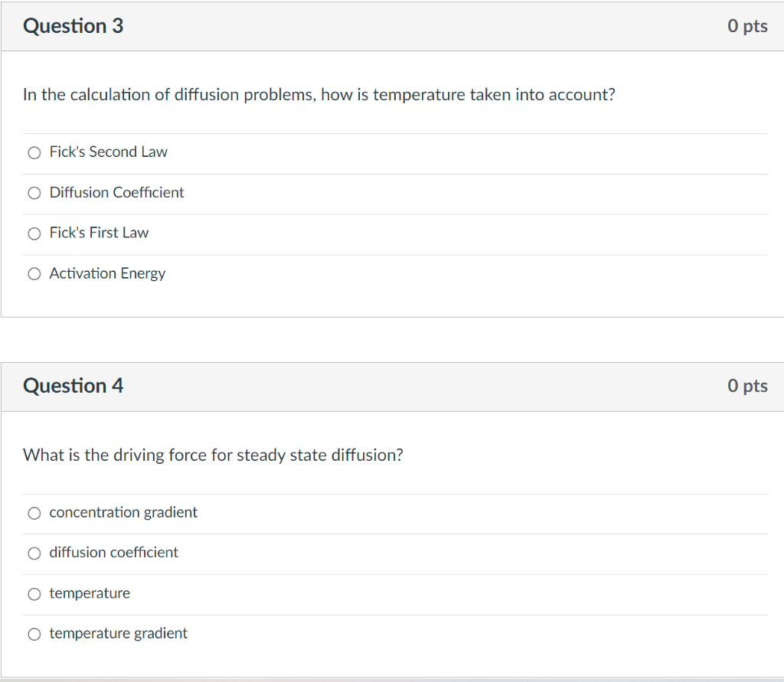784x682 pixels.
Task: Mark the Fick's First Law radio button
Action: pos(34,233)
